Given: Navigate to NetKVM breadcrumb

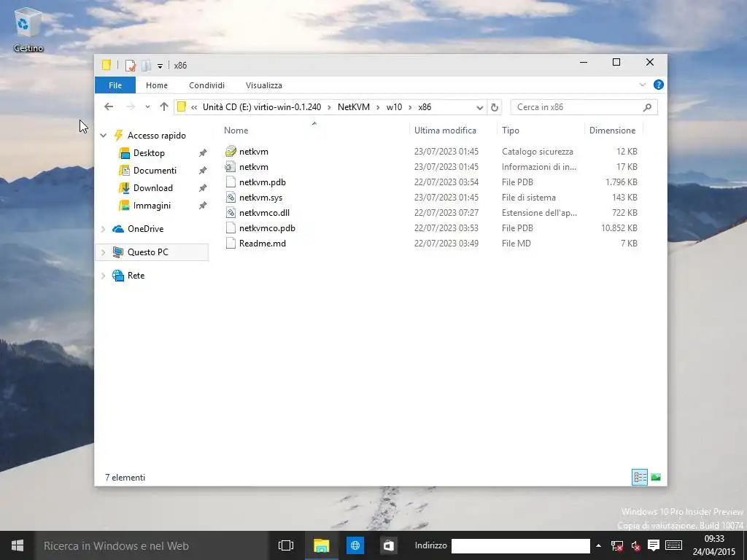Looking at the screenshot, I should point(354,107).
